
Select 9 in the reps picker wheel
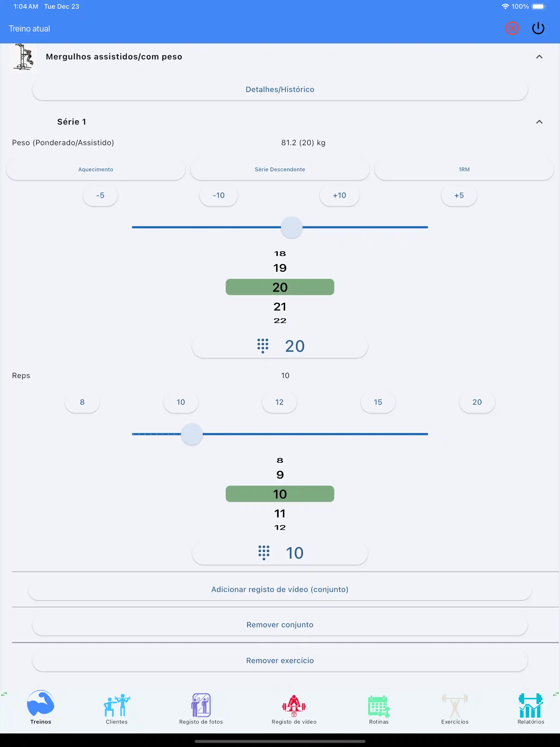(x=279, y=474)
